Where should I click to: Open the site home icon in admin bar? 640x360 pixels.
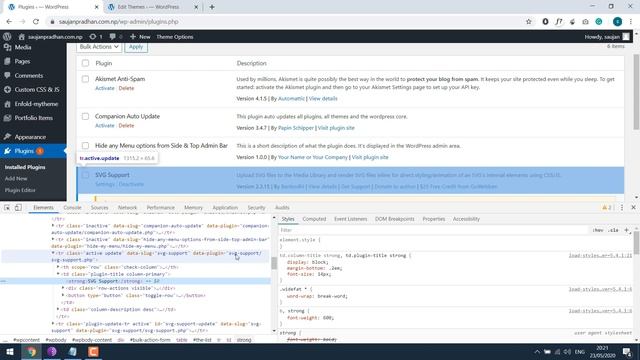(21, 37)
